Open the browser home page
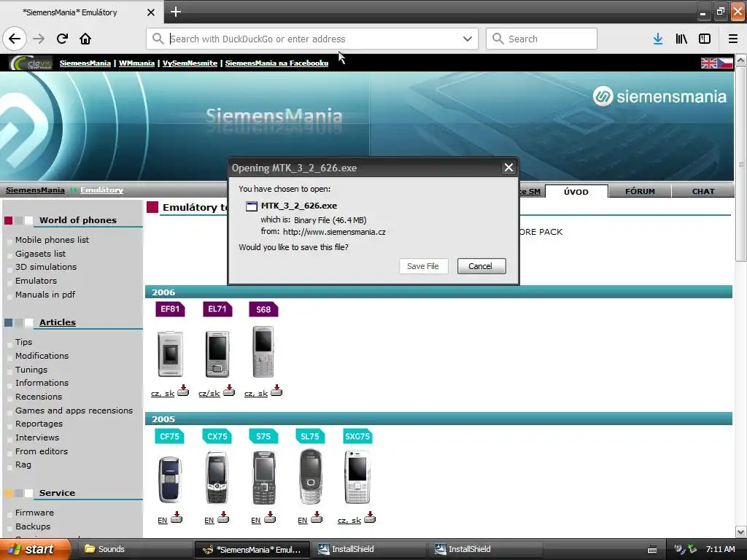This screenshot has height=560, width=747. pos(85,39)
